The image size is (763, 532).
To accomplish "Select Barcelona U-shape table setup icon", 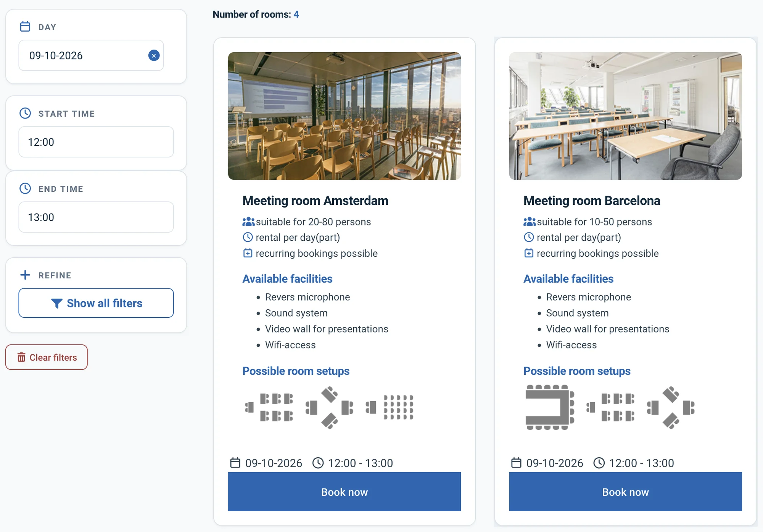I will 550,407.
